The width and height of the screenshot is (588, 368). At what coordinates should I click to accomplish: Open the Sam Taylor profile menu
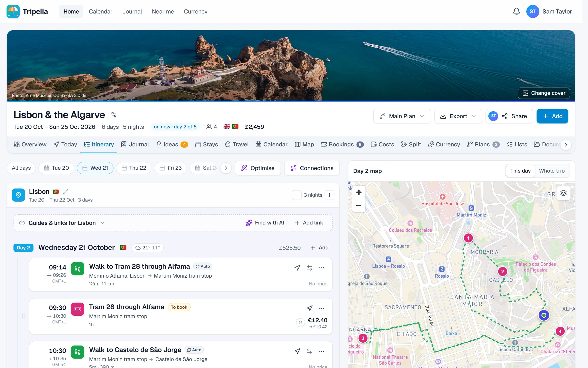pos(549,11)
